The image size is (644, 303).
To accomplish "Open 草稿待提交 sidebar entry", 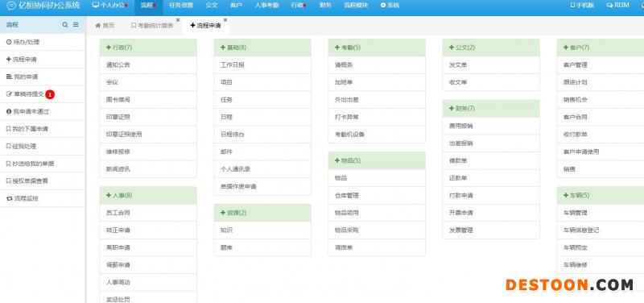I will click(43, 94).
